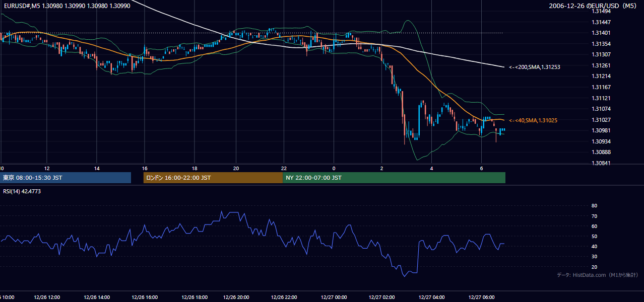
Task: Select the NY 22:00-07:00 JST session bar
Action: [x=394, y=178]
